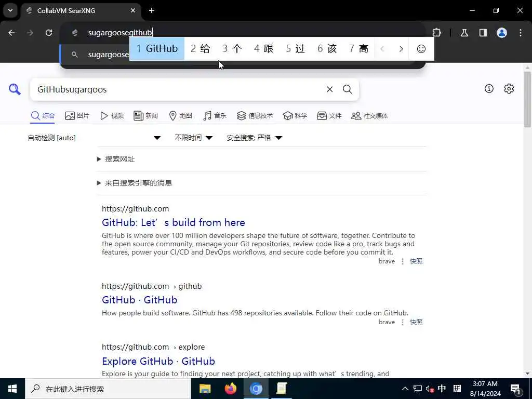532x399 pixels.
Task: Switch to the 信息技术 IT tab
Action: [255, 116]
